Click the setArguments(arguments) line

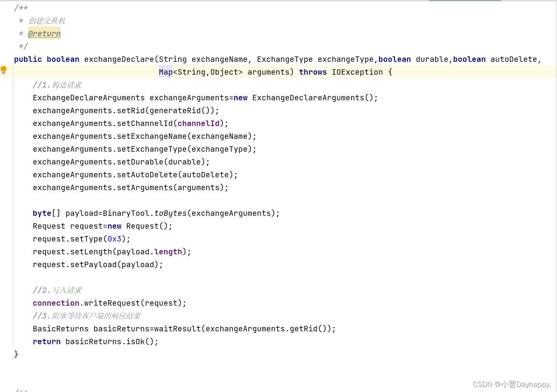tap(131, 187)
